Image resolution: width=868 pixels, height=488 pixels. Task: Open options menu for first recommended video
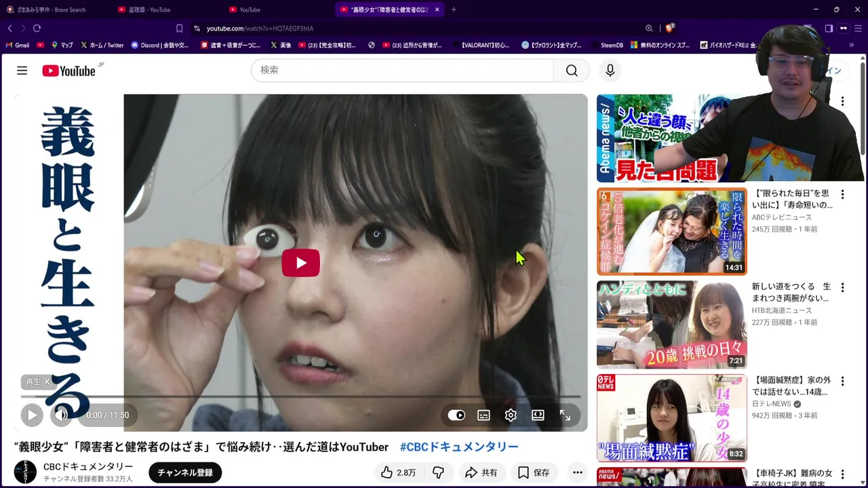click(842, 101)
